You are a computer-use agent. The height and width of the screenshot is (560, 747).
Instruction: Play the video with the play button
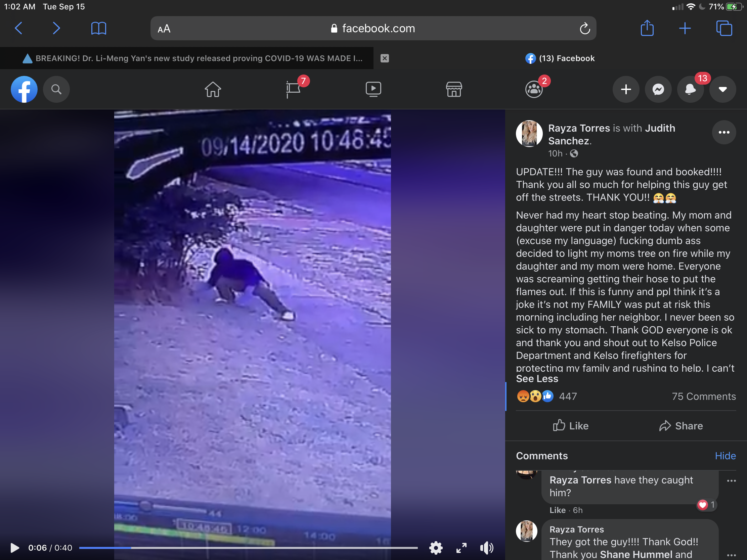(14, 548)
